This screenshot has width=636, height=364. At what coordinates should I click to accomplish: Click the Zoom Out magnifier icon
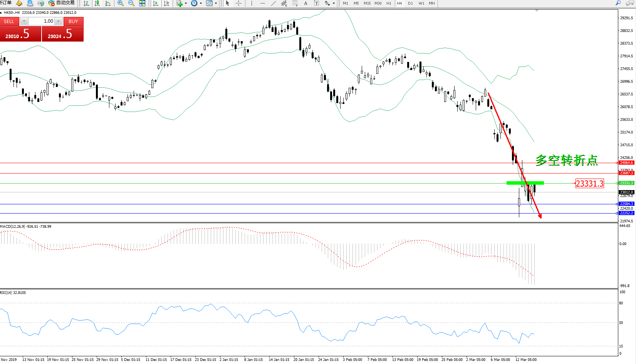pyautogui.click(x=131, y=3)
